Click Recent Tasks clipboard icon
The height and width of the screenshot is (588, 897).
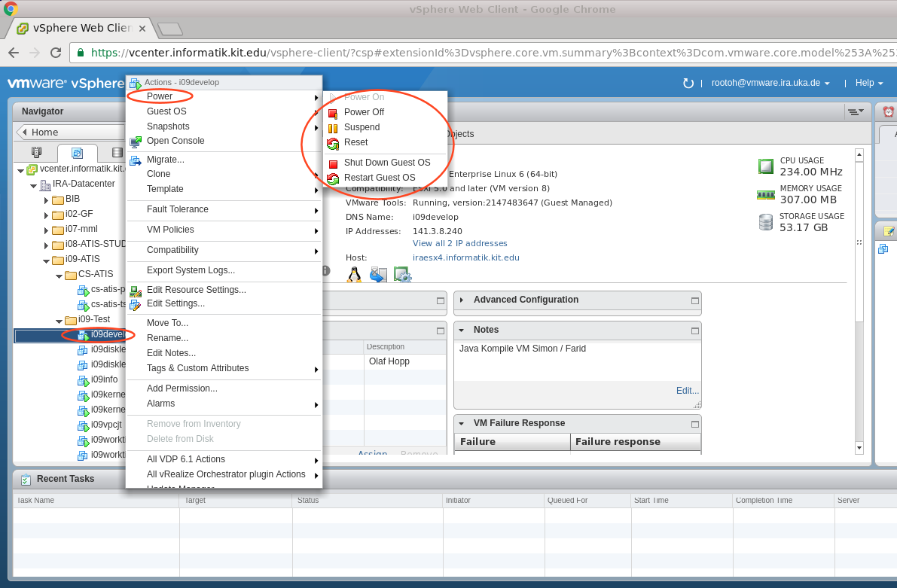click(26, 480)
